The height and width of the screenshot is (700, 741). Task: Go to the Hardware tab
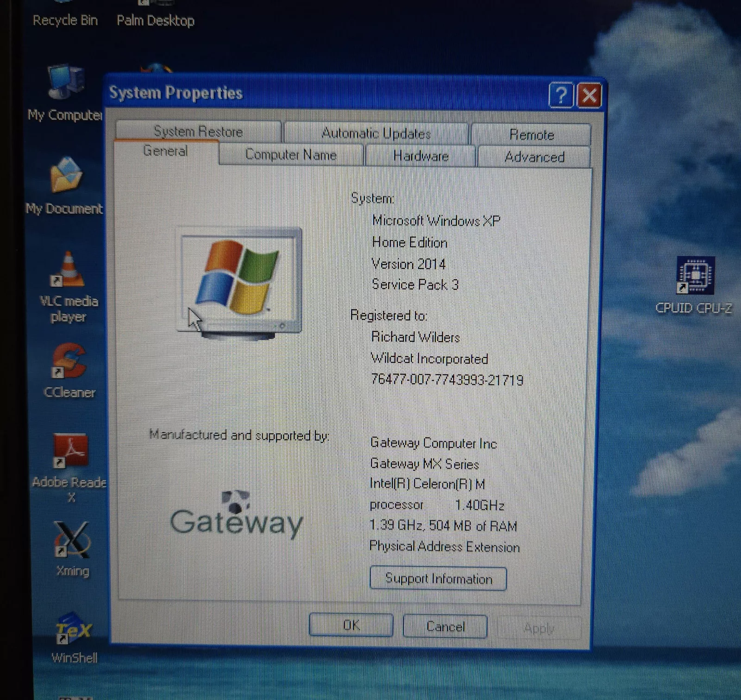point(421,156)
